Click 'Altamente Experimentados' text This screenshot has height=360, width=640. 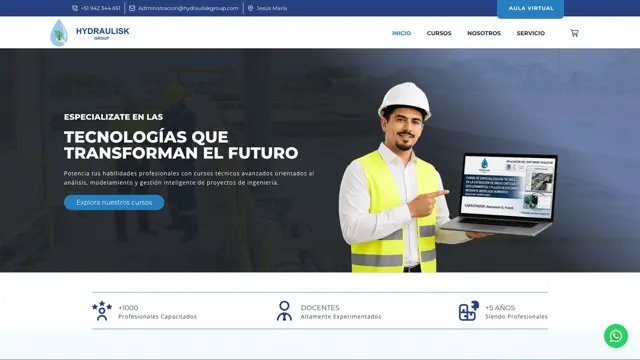pos(341,317)
